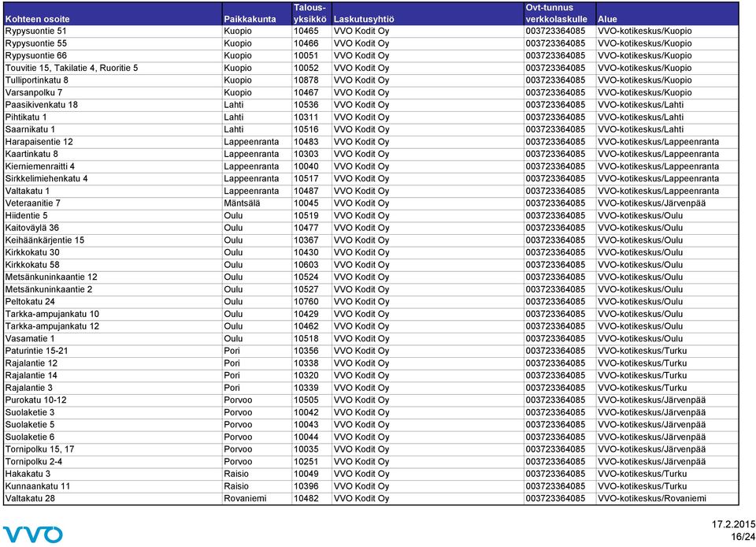Select 'Lappeenranta' in the Kaartinkatu 8 row
Screen dimensions: 756x547
click(251, 154)
